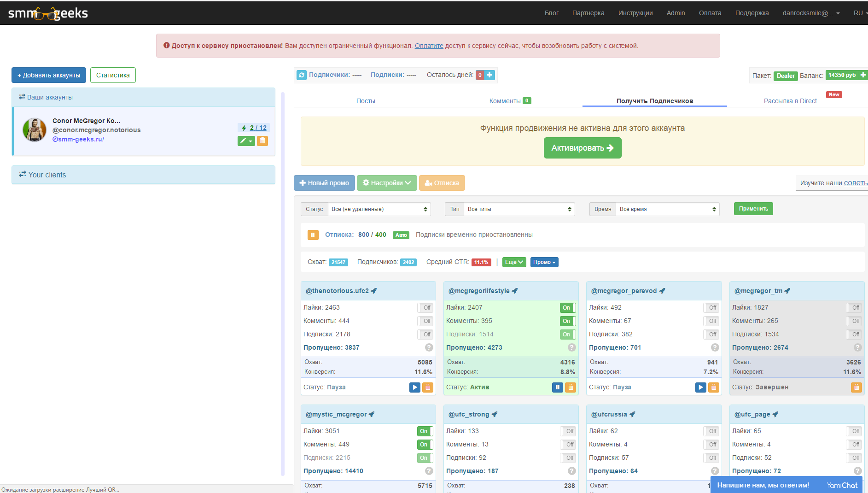This screenshot has width=868, height=493.
Task: Delete Conor McGregor account with trash icon
Action: pyautogui.click(x=262, y=141)
